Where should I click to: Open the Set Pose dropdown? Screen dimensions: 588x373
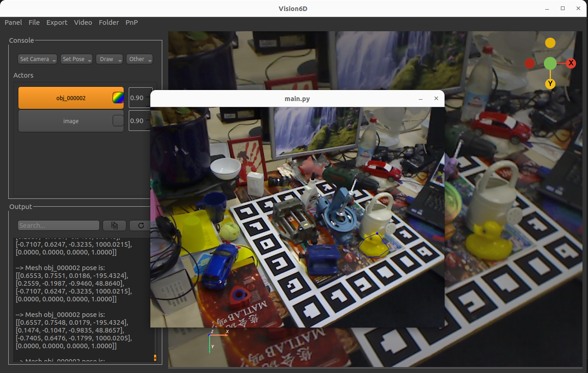point(76,59)
